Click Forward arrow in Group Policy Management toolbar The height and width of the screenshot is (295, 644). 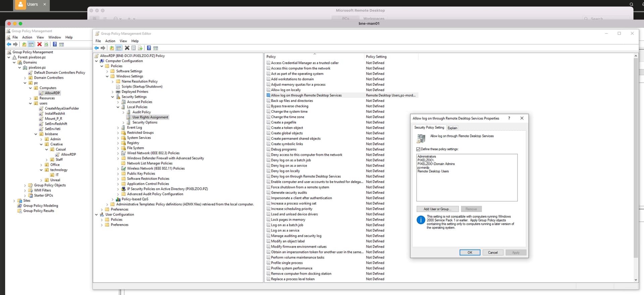15,44
